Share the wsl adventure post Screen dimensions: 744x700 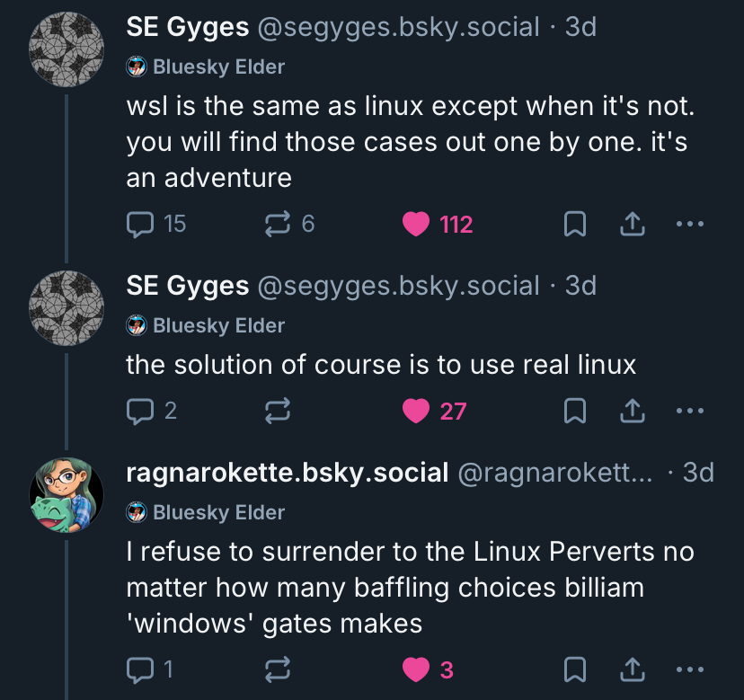(x=633, y=224)
